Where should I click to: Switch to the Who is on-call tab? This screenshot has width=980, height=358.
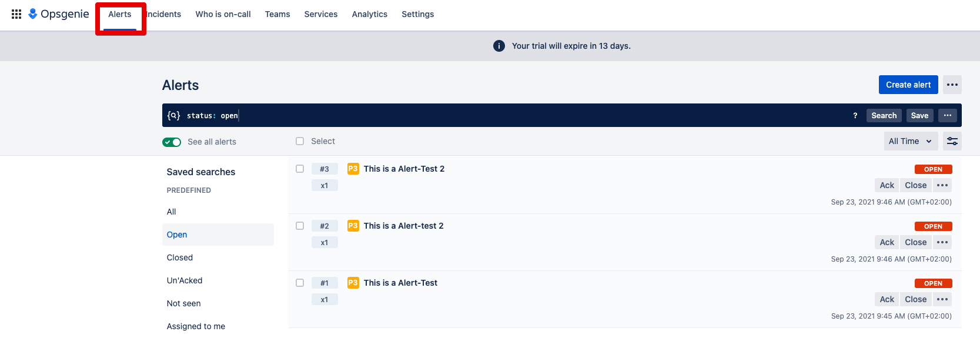coord(223,14)
